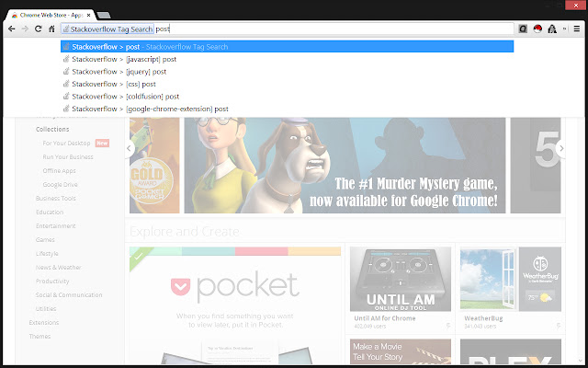The width and height of the screenshot is (588, 368).
Task: Click the gray square extension icon
Action: 523,29
